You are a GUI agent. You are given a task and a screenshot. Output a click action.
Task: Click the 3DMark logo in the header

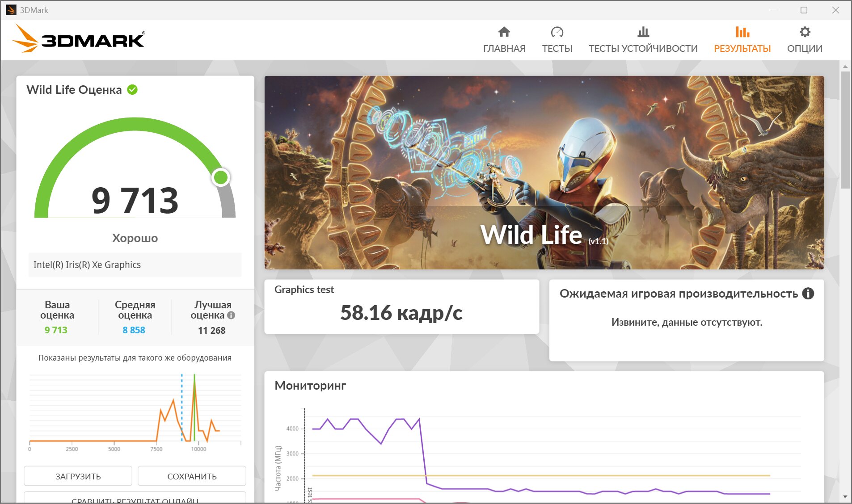[x=79, y=39]
